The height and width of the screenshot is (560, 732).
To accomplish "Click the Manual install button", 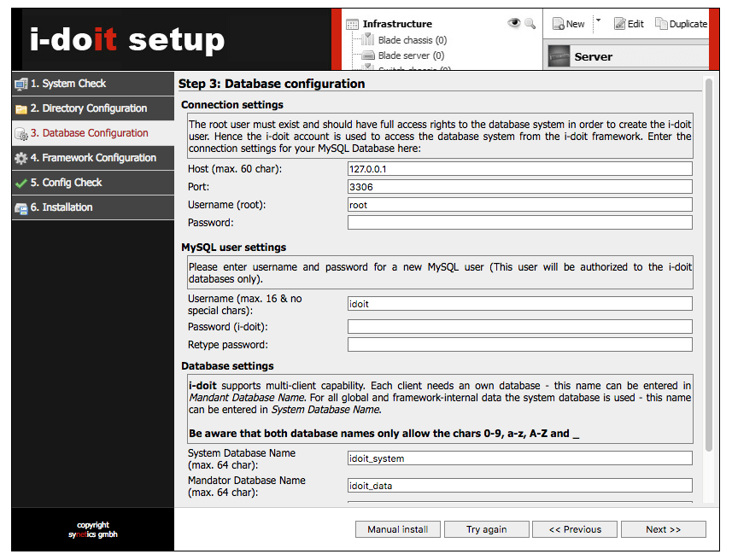I will (398, 529).
